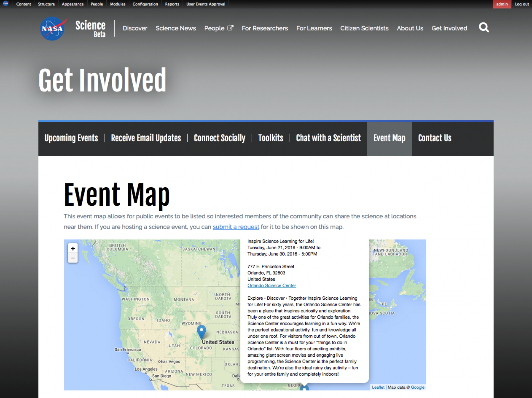Go to For Researchers navigation item

[265, 28]
